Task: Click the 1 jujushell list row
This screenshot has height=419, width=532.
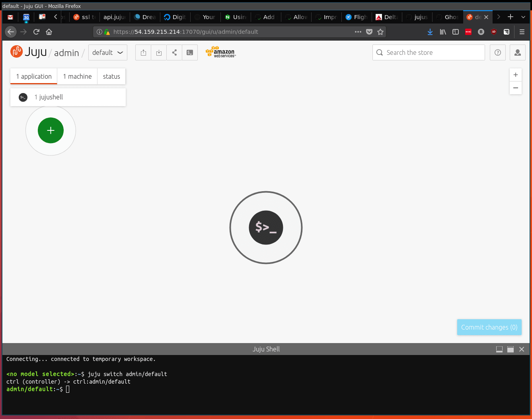Action: [x=68, y=97]
